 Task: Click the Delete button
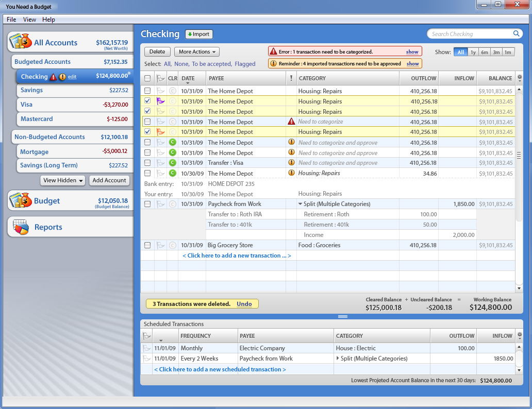(x=157, y=52)
